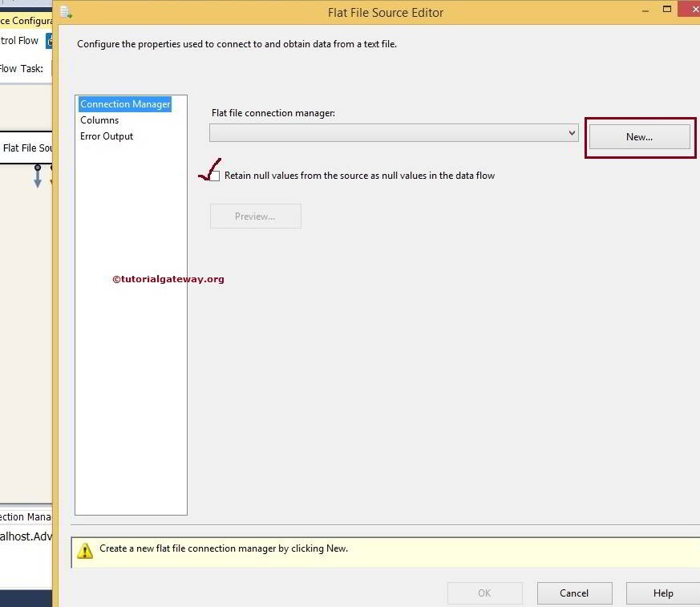
Task: Click the New button
Action: coord(639,136)
